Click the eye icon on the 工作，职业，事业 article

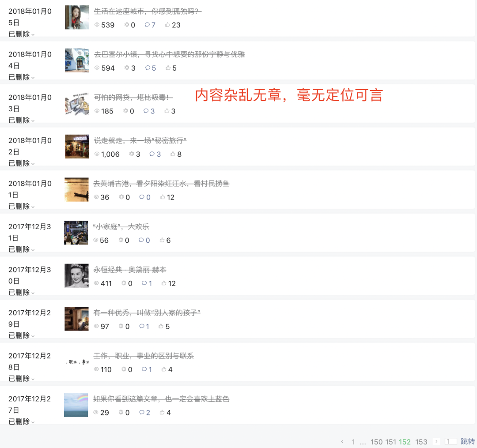[x=96, y=369]
